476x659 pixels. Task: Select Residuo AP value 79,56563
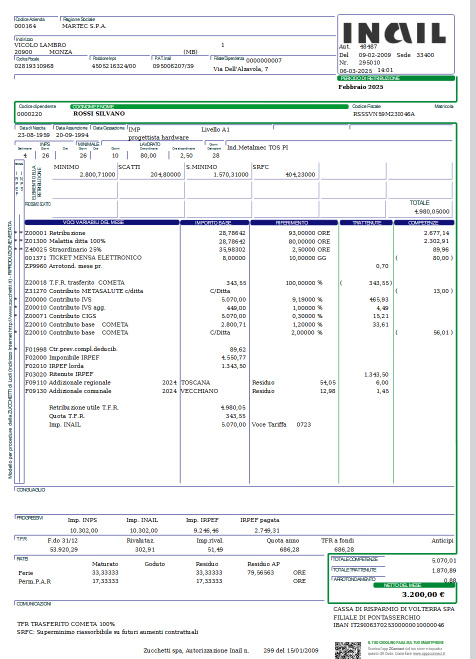pyautogui.click(x=260, y=573)
